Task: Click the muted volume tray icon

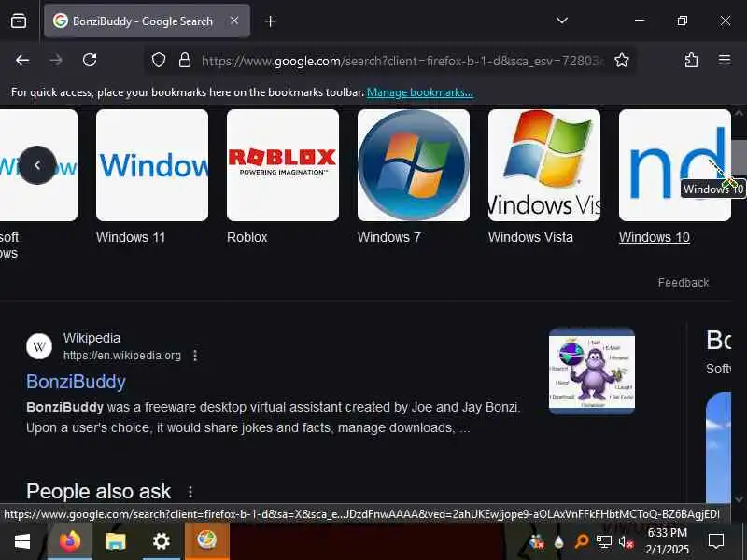Action: (626, 542)
